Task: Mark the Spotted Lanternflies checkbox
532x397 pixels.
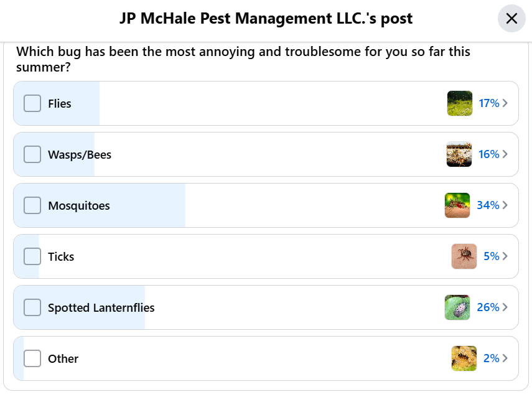Action: [x=32, y=307]
